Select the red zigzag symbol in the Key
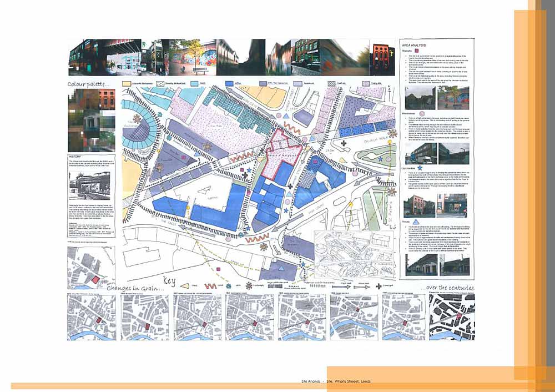 210,287
